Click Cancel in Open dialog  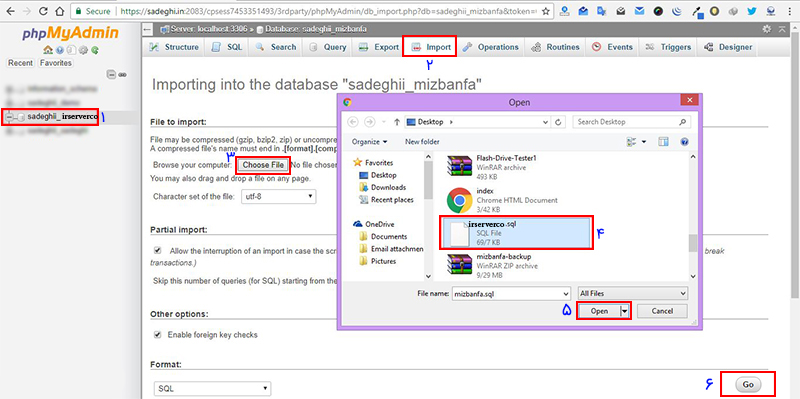(x=662, y=311)
